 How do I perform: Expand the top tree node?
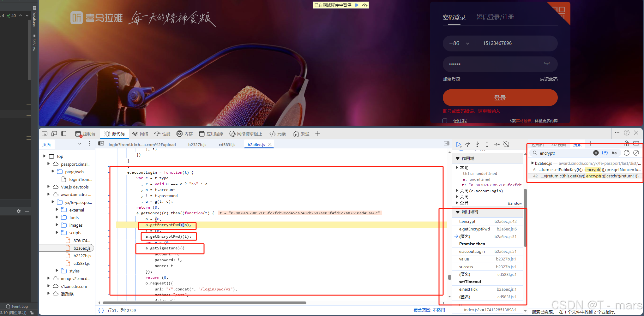tap(44, 156)
